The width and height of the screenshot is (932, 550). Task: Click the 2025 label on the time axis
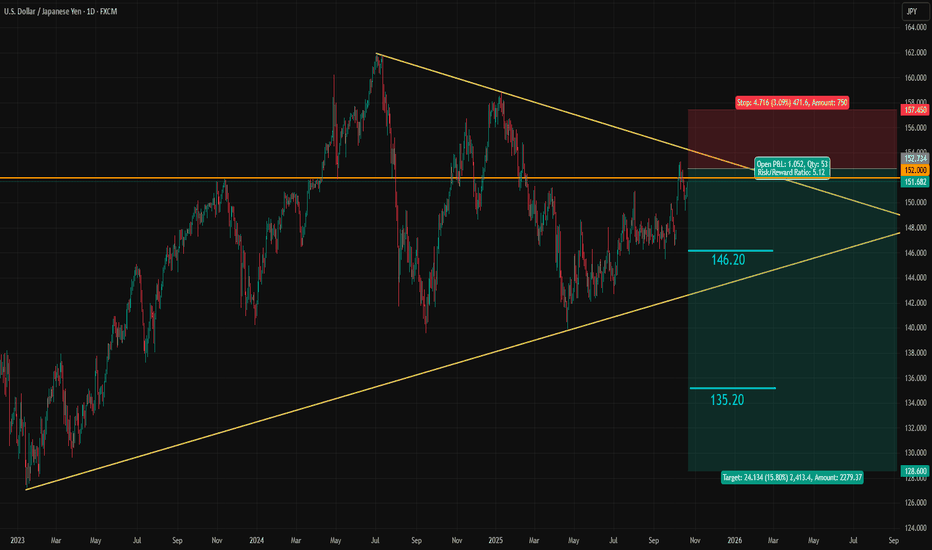[495, 540]
